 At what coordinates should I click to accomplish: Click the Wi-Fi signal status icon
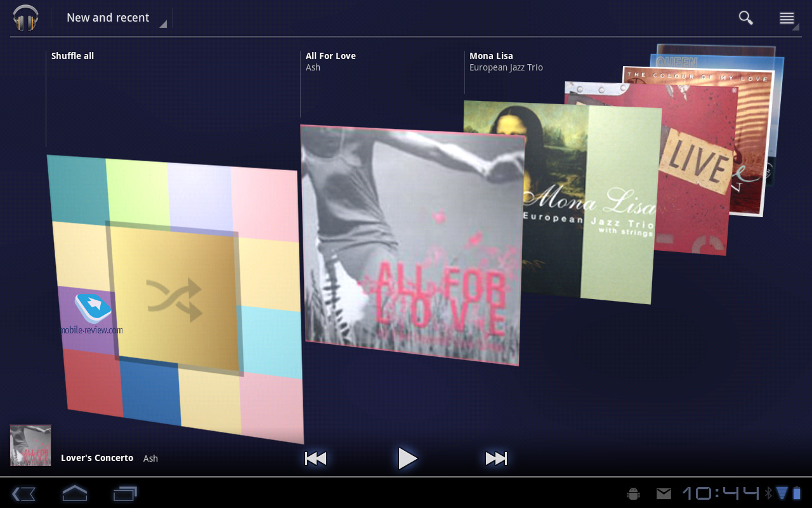click(x=782, y=493)
